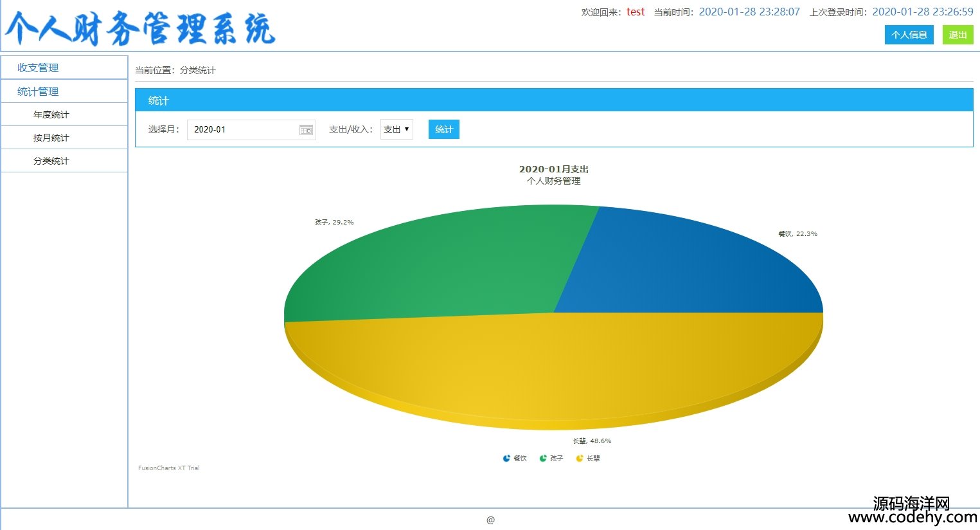The image size is (980, 530).
Task: Click the FusionCharts XT Trial text
Action: pyautogui.click(x=169, y=468)
